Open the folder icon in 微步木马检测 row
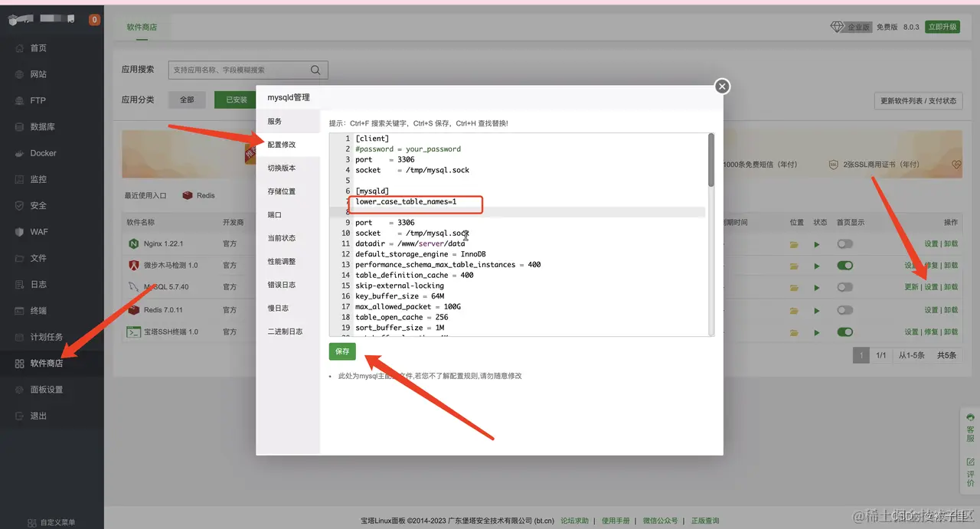Screen dimensions: 980x529 pyautogui.click(x=795, y=266)
